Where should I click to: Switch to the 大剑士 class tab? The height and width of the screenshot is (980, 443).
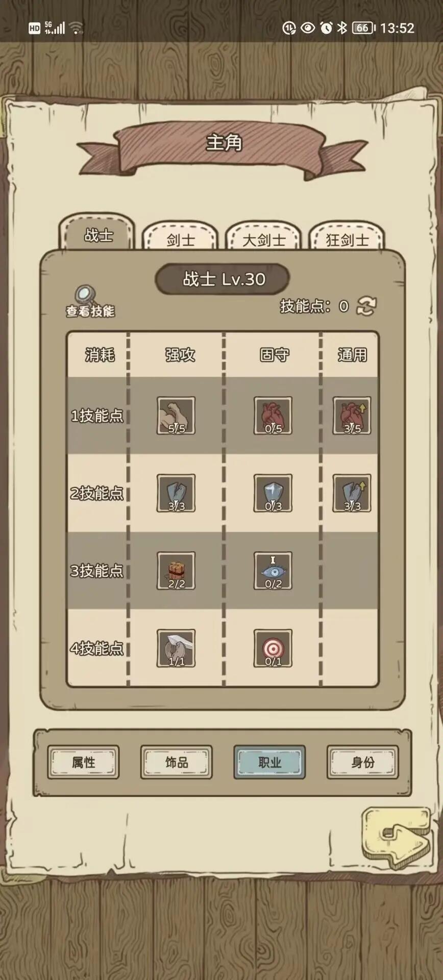point(264,236)
